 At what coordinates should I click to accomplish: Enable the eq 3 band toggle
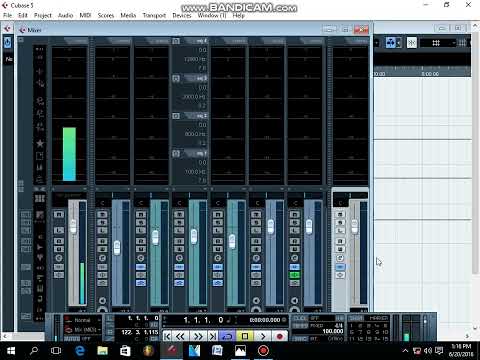[x=176, y=78]
